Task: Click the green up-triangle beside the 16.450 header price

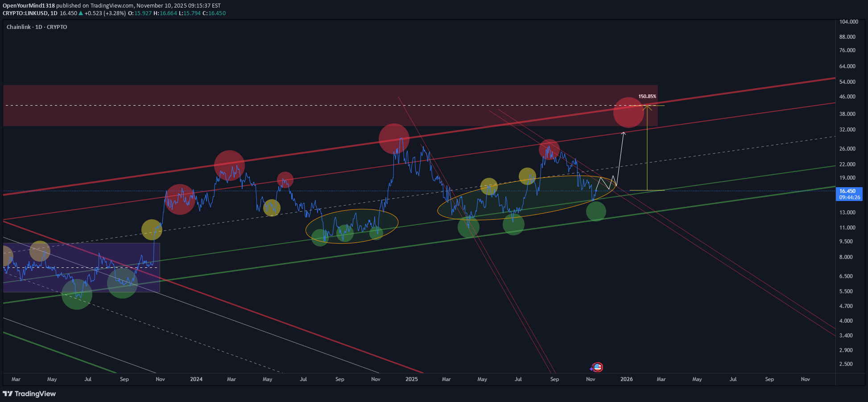Action: pos(81,13)
